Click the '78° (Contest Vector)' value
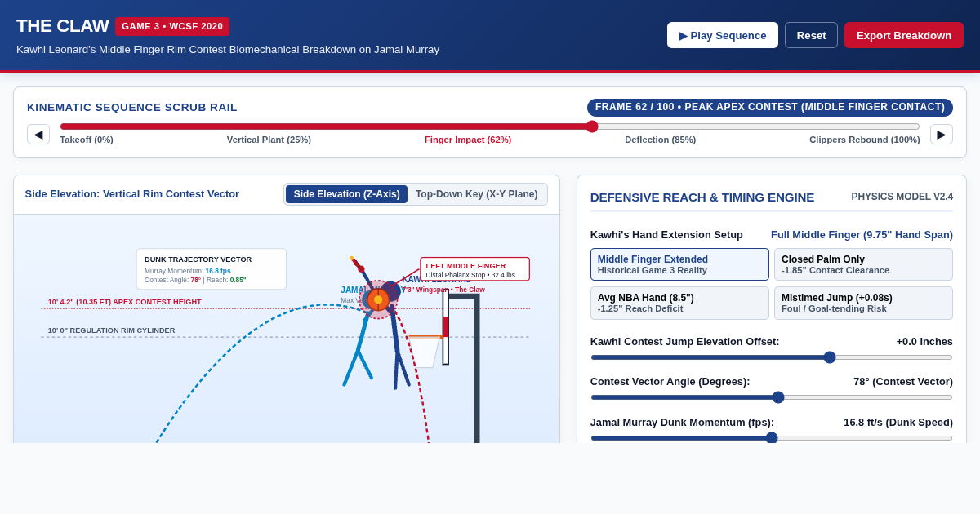Viewport: 980px width, 514px height. point(903,381)
